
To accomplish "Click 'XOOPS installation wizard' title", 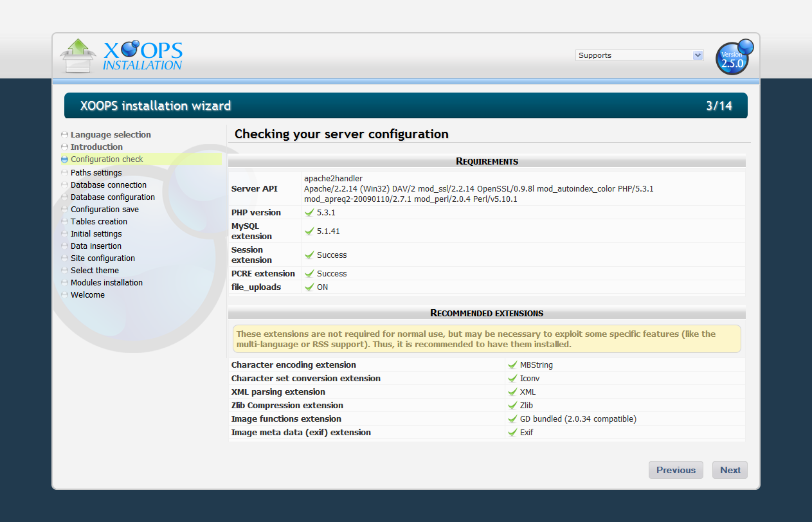I will [156, 106].
